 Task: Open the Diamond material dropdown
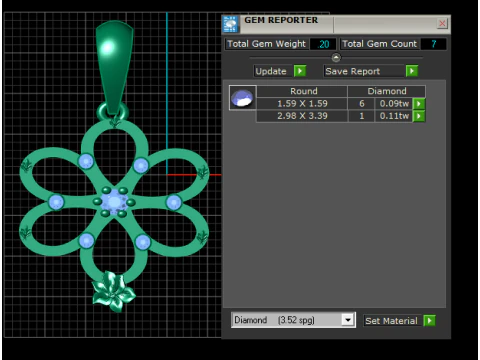(x=293, y=320)
